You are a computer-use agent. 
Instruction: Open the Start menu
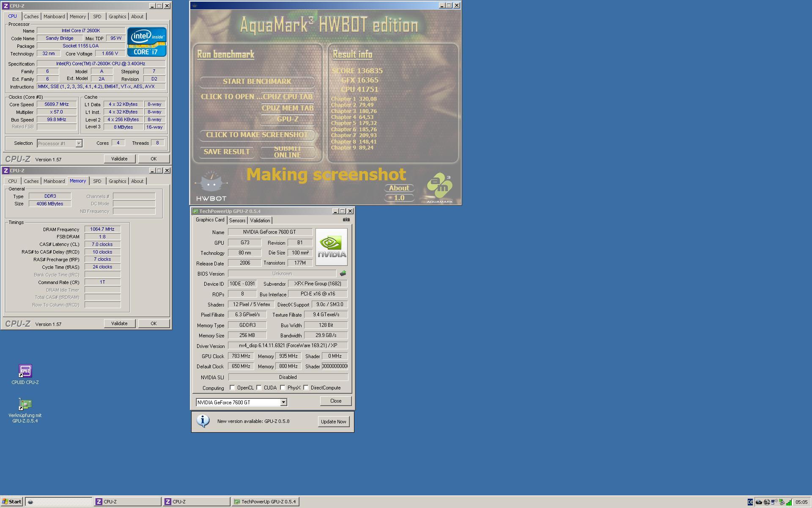pos(11,502)
